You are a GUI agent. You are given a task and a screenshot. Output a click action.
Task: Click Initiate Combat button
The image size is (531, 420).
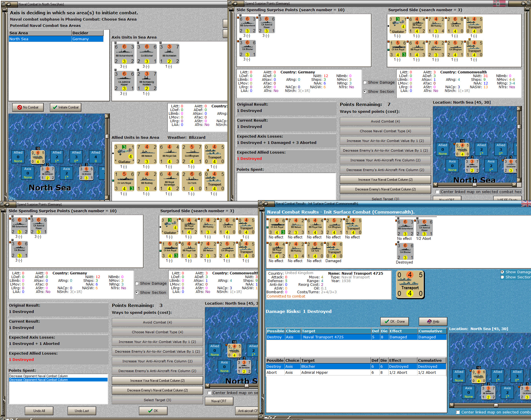[66, 107]
